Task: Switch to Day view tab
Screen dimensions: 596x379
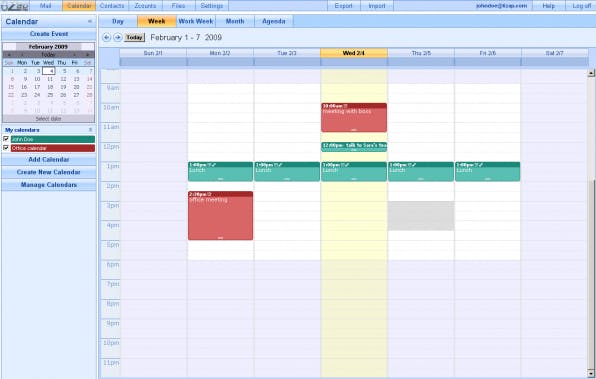Action: (x=118, y=21)
